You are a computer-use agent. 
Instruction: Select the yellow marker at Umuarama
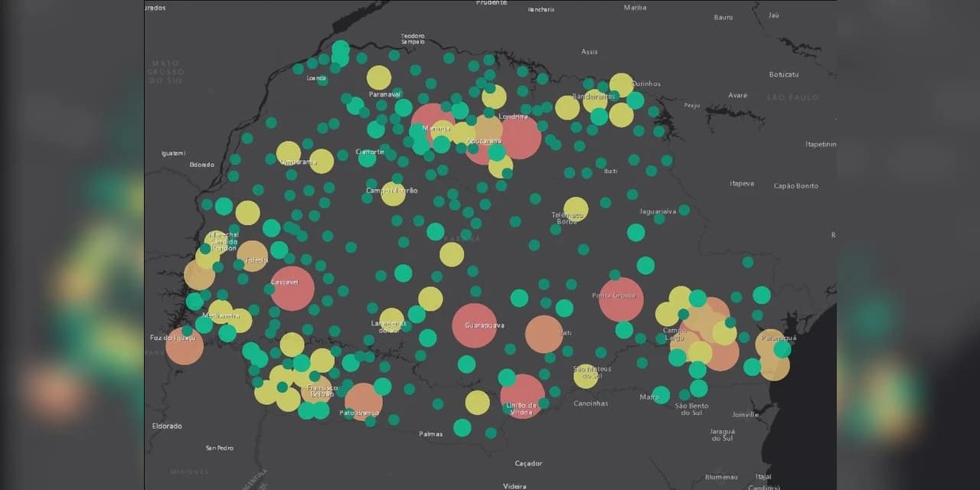289,153
